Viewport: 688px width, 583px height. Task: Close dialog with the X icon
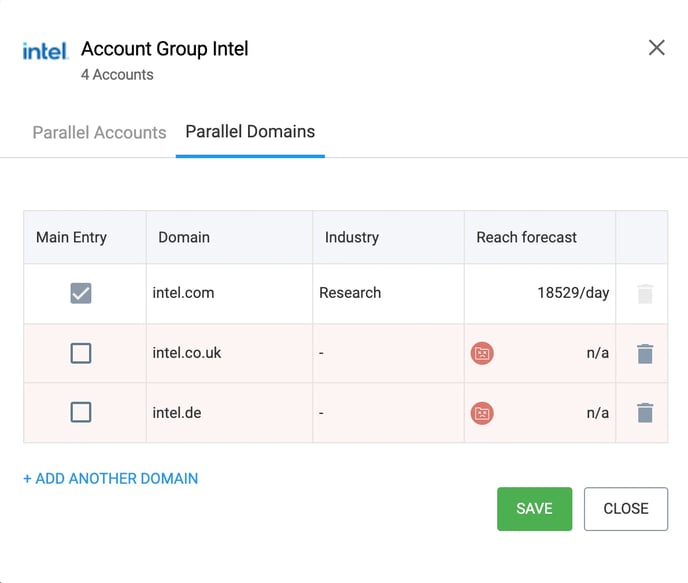(x=656, y=47)
